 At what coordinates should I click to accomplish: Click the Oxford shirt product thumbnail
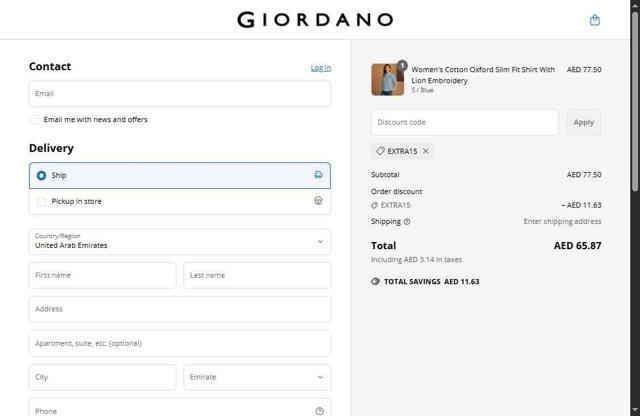(387, 80)
